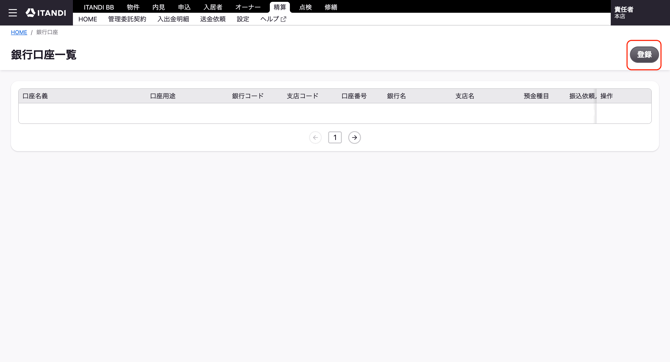Screen dimensions: 670x362
Task: Switch to the 入居者 tab
Action: 213,7
